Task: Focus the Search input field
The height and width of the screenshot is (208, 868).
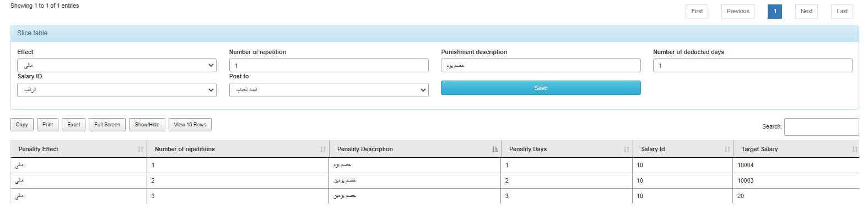Action: [x=822, y=127]
